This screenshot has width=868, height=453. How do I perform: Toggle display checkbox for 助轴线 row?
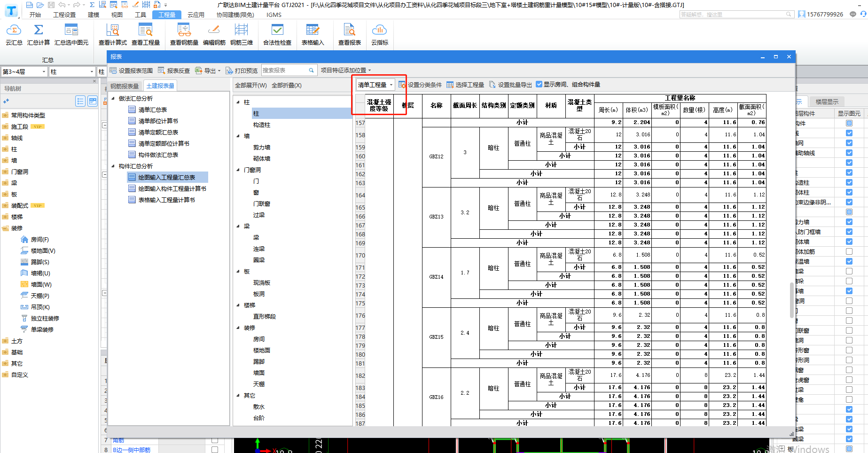click(849, 153)
